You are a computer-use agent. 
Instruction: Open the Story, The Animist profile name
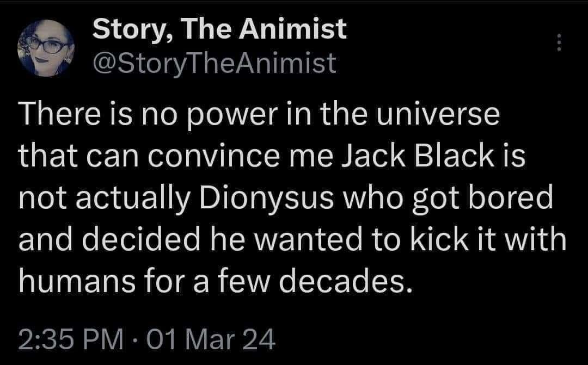(219, 29)
